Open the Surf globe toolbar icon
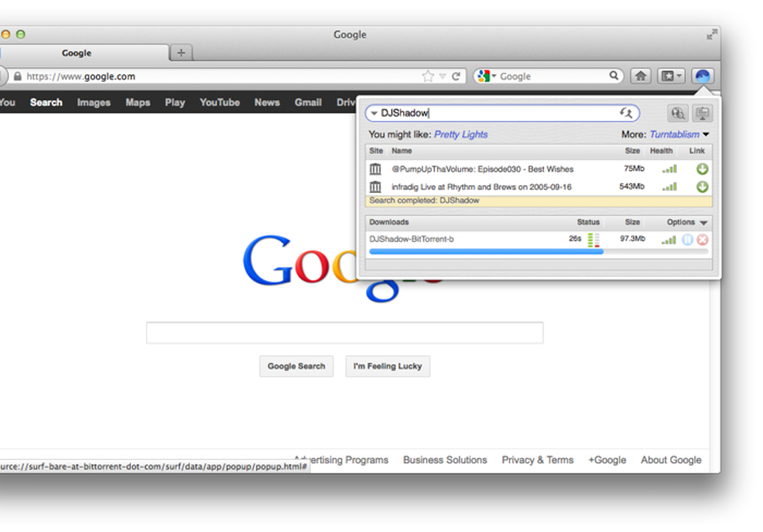 [702, 76]
